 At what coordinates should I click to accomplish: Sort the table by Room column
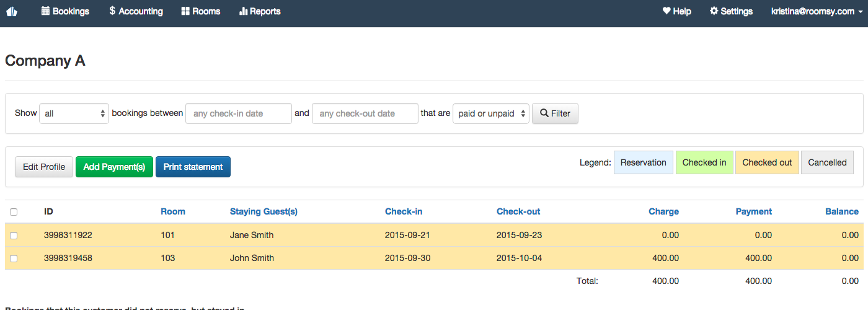coord(173,211)
